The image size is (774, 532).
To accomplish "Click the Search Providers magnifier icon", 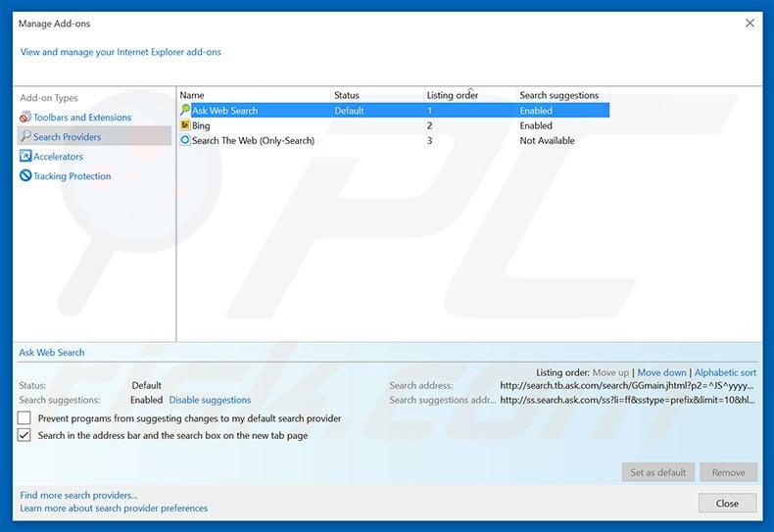I will tap(25, 136).
